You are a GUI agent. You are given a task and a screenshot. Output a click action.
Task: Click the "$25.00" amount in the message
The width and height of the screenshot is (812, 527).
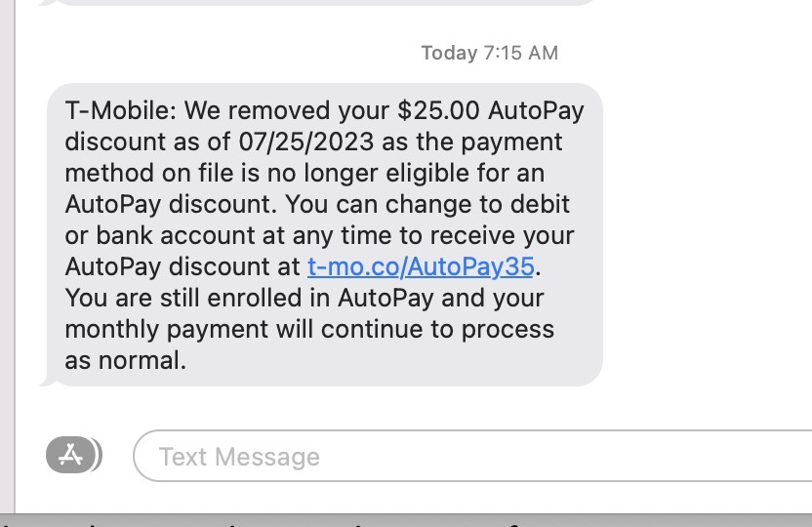(x=438, y=109)
